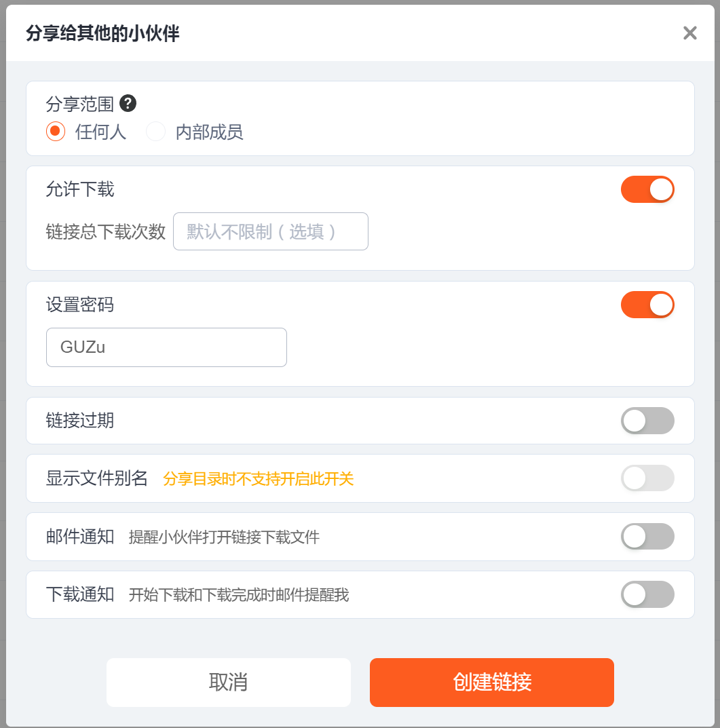Screen dimensions: 720x728
Task: Click the 链接总下载次数 label text
Action: coord(106,232)
